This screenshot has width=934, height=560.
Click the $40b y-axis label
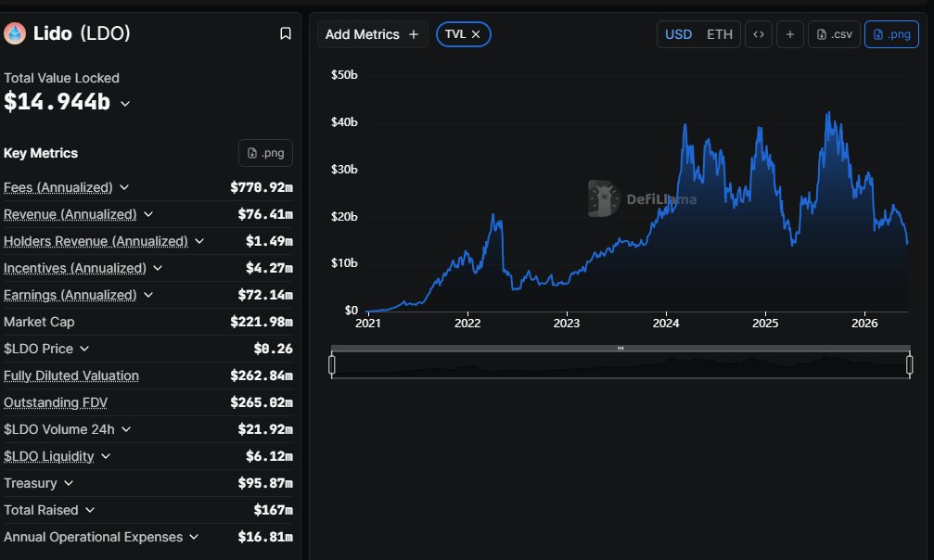coord(344,122)
